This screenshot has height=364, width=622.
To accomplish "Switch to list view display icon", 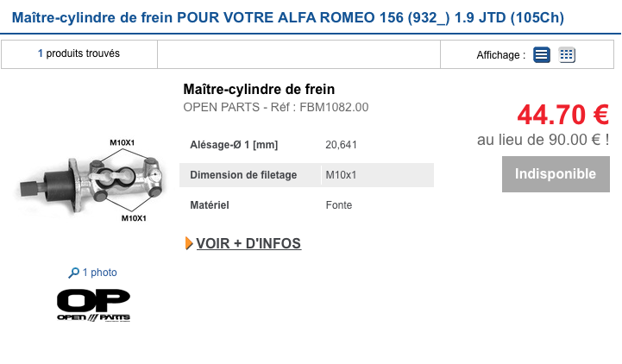I will pyautogui.click(x=542, y=54).
